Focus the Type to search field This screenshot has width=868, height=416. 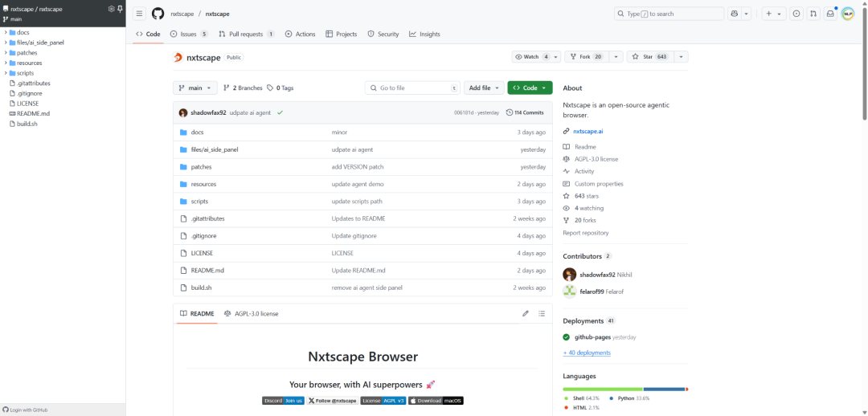point(669,14)
